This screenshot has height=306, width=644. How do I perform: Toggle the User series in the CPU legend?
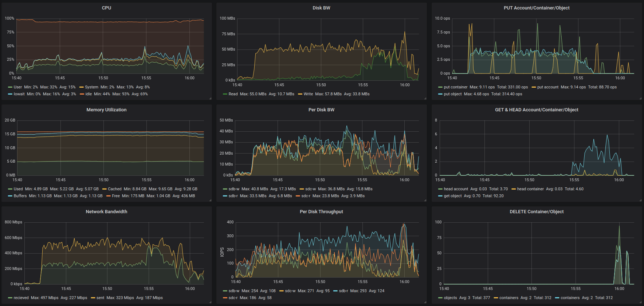coord(18,87)
